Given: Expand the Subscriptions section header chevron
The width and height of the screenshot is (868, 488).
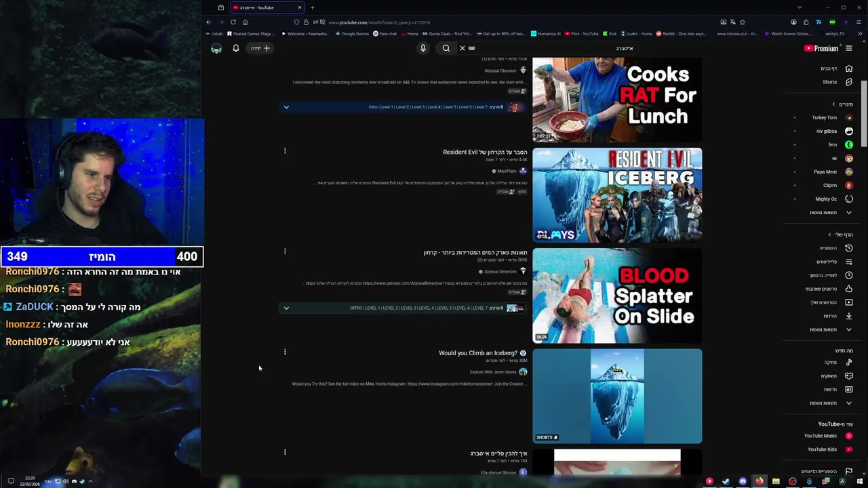Looking at the screenshot, I should coord(834,104).
